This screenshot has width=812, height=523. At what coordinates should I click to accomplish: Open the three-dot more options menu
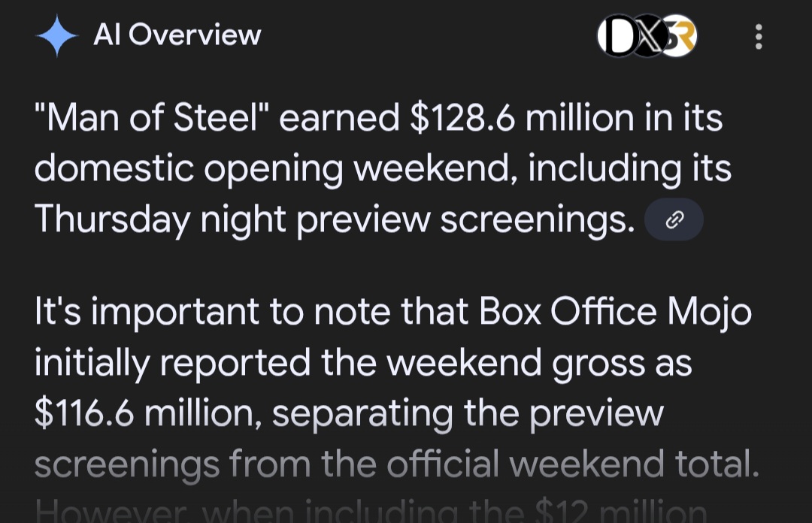[x=759, y=36]
